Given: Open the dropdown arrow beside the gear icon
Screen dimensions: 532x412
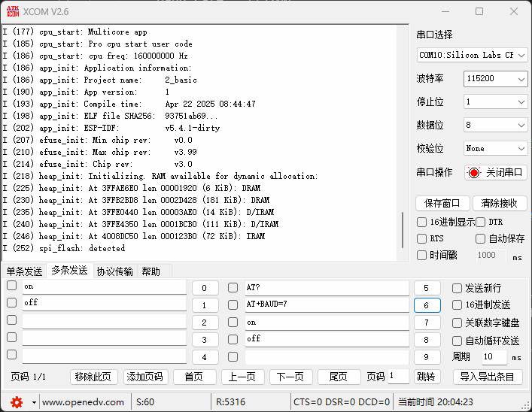Looking at the screenshot, I should pyautogui.click(x=34, y=402).
